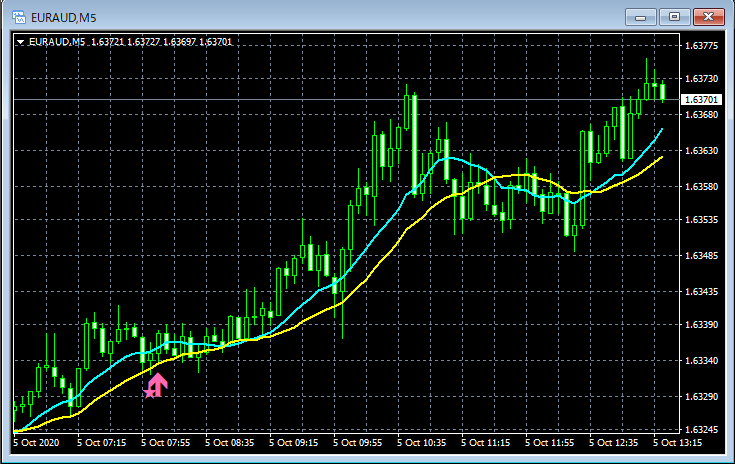Image resolution: width=735 pixels, height=464 pixels.
Task: Click the 5 Oct 12:35 time label
Action: pos(614,442)
